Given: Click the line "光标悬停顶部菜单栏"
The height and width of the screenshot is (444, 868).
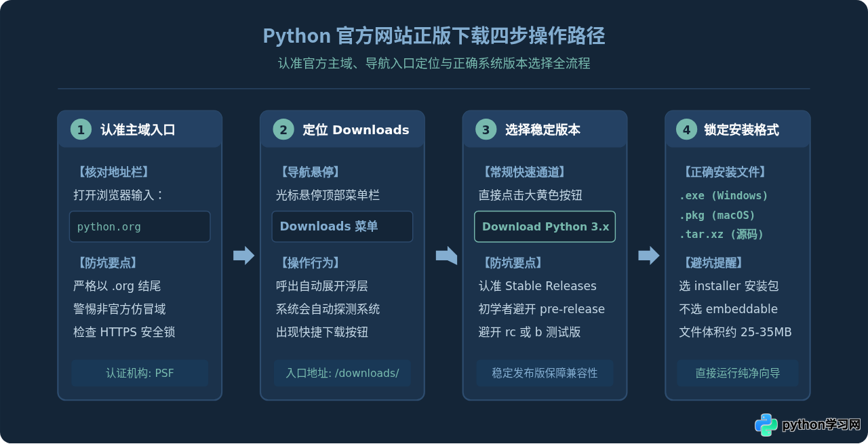Looking at the screenshot, I should [328, 195].
